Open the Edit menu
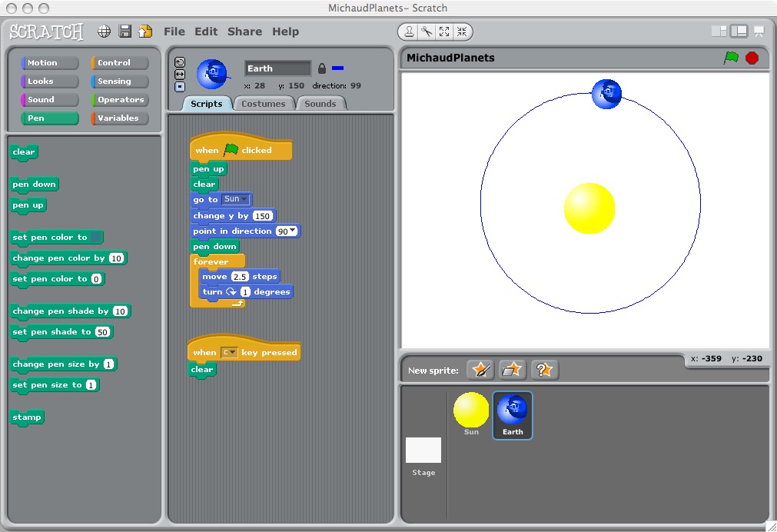Viewport: 777px width, 532px height. (206, 32)
